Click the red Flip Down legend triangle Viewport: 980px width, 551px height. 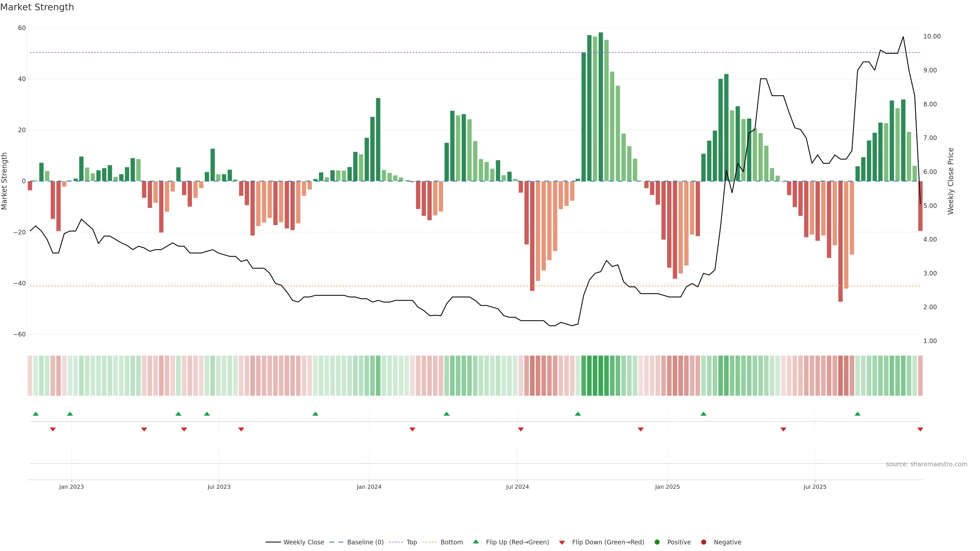click(x=562, y=542)
